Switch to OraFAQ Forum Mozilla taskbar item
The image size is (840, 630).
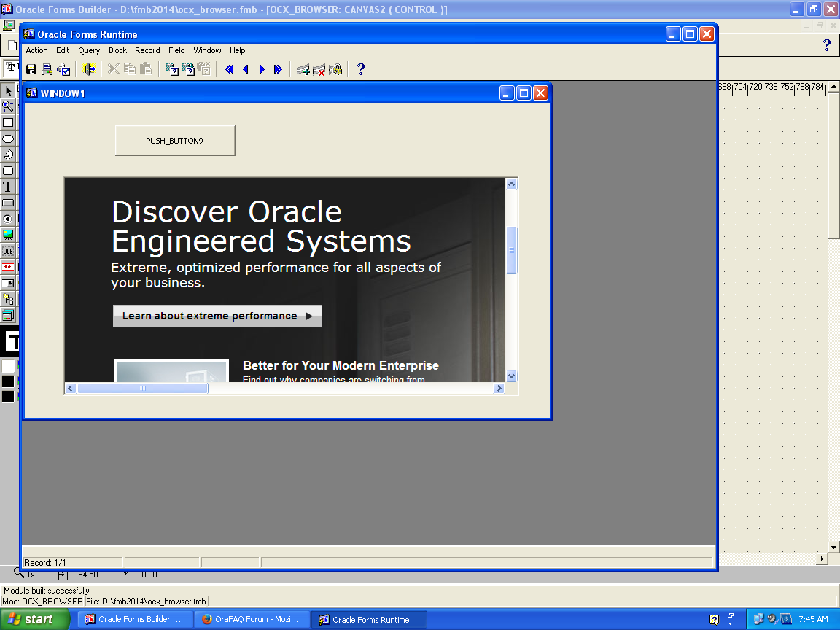tap(252, 619)
